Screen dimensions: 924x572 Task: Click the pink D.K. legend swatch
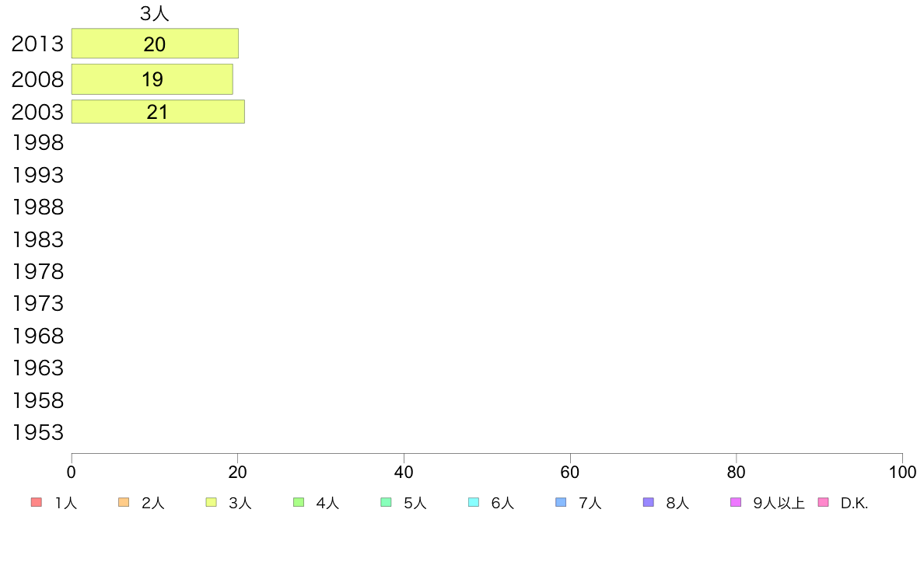(x=823, y=502)
